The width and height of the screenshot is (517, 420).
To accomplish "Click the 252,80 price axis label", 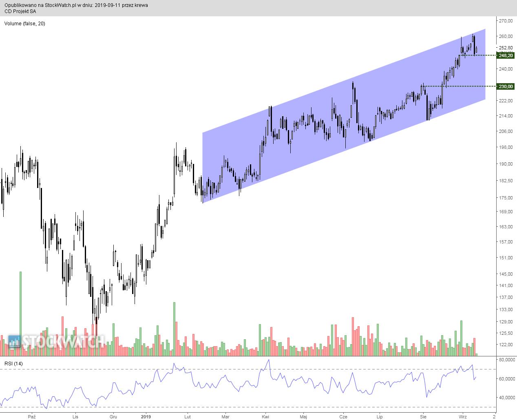I will click(506, 48).
